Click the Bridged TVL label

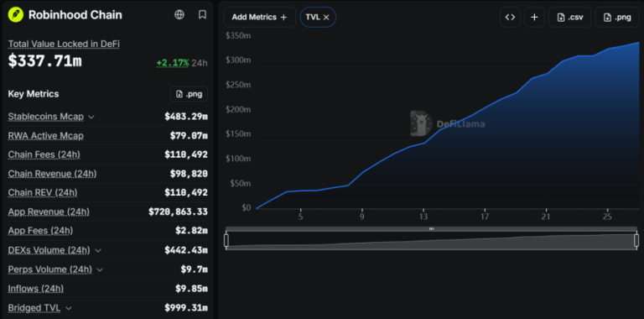(x=34, y=308)
